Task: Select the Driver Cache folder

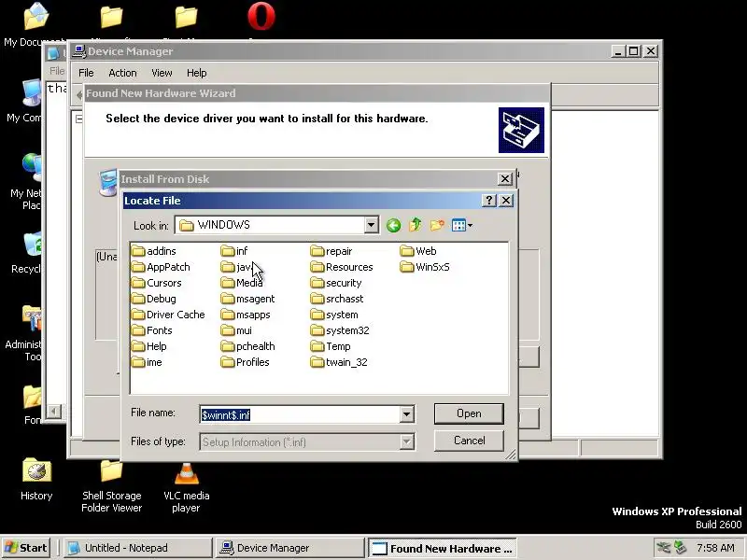Action: click(x=168, y=315)
